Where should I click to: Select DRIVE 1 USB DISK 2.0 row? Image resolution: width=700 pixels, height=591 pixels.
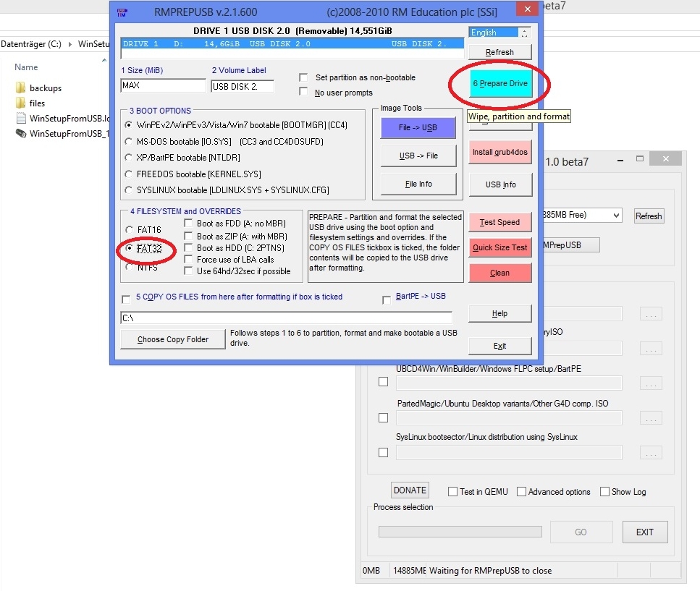coord(292,43)
